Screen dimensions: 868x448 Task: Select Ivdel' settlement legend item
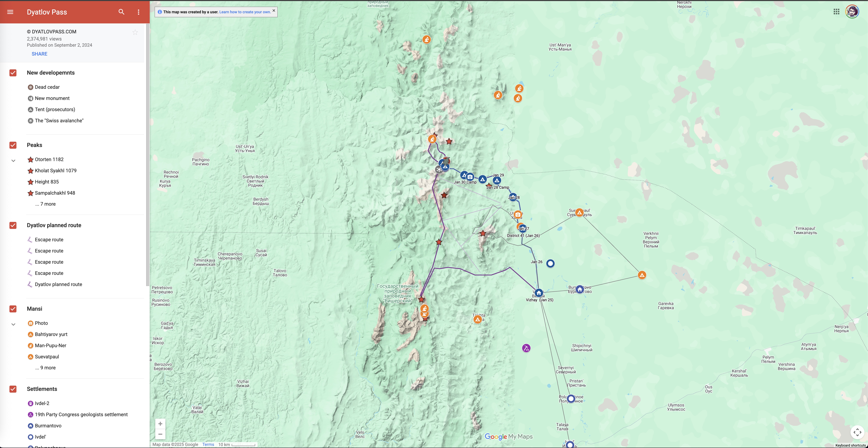click(x=40, y=437)
